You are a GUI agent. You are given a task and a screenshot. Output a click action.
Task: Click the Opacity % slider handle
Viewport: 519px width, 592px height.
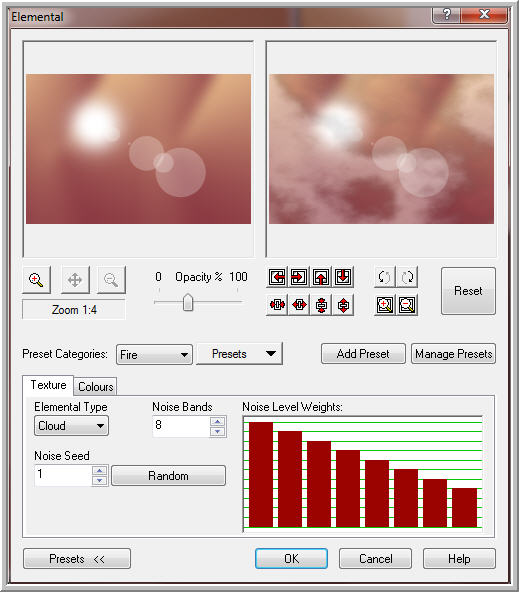(188, 302)
